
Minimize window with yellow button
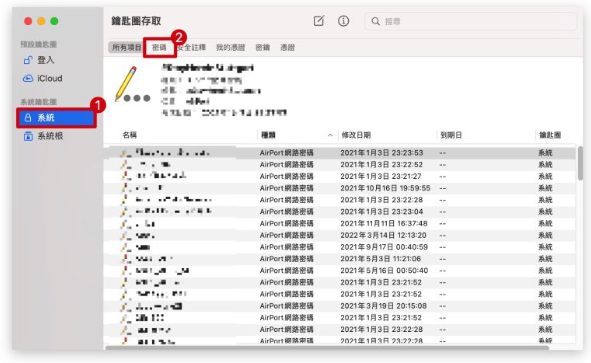coord(41,21)
